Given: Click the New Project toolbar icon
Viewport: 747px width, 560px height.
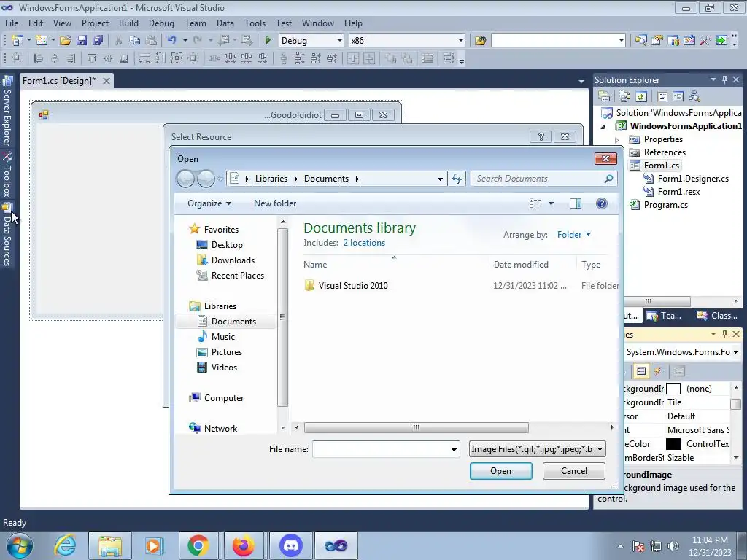Looking at the screenshot, I should click(x=18, y=41).
